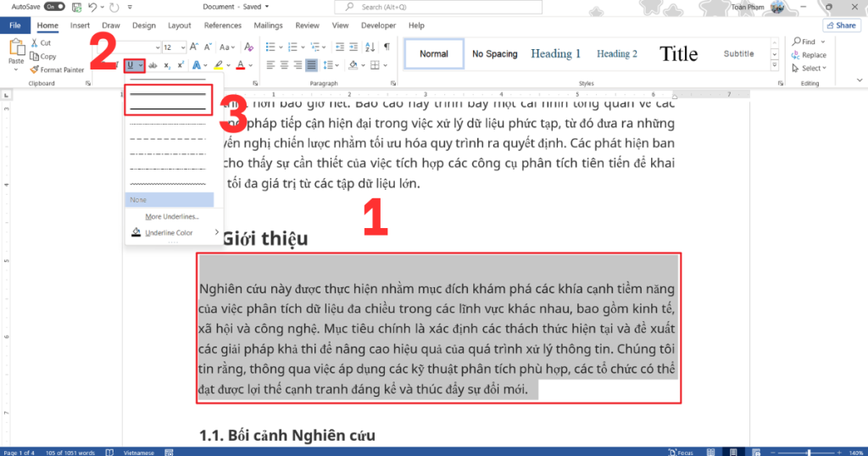
Task: Switch to Print Layout view
Action: pos(733,452)
